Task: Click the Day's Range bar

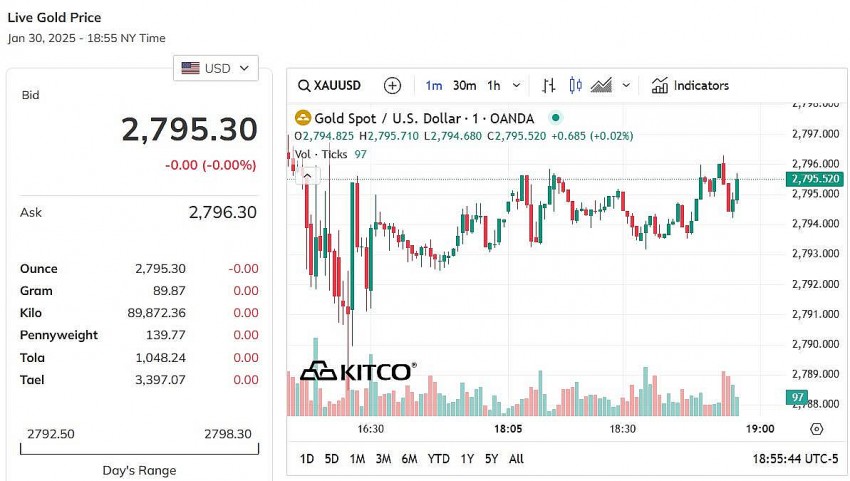Action: [x=139, y=449]
